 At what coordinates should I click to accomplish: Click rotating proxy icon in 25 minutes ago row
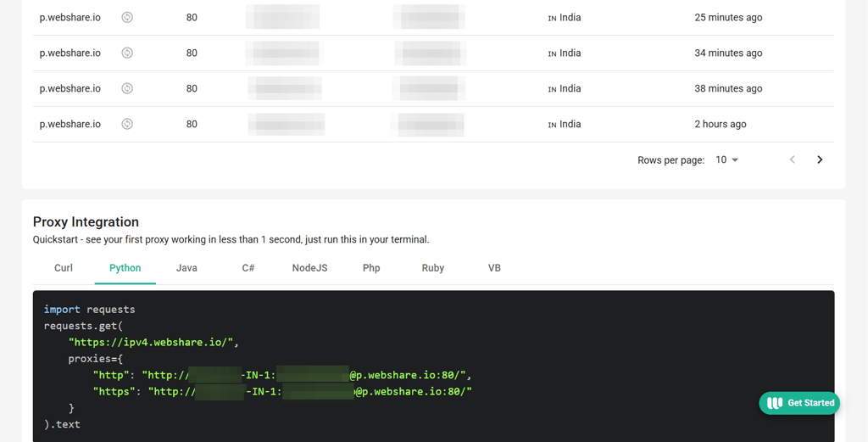127,17
